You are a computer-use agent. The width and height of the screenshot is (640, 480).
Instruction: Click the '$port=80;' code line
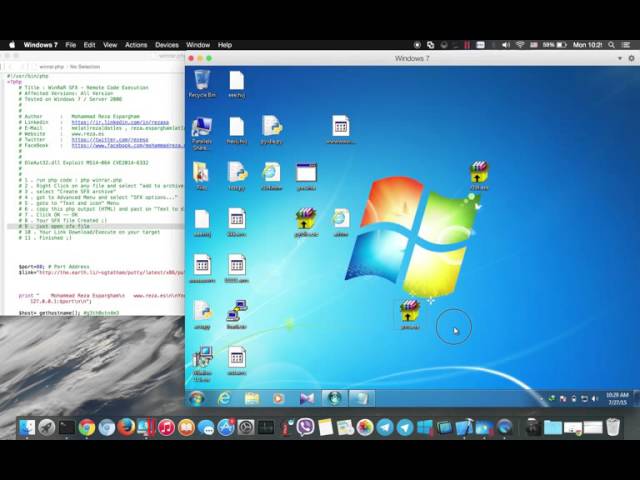[x=53, y=267]
